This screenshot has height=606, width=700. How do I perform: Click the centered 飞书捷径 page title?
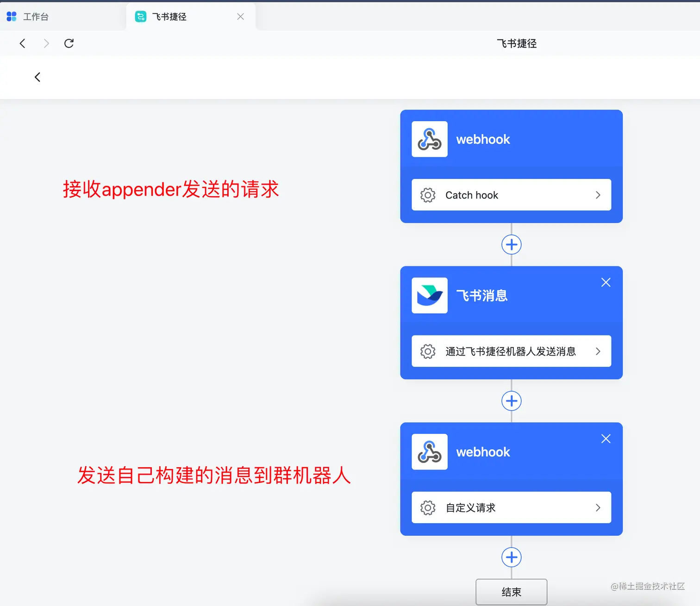[517, 43]
